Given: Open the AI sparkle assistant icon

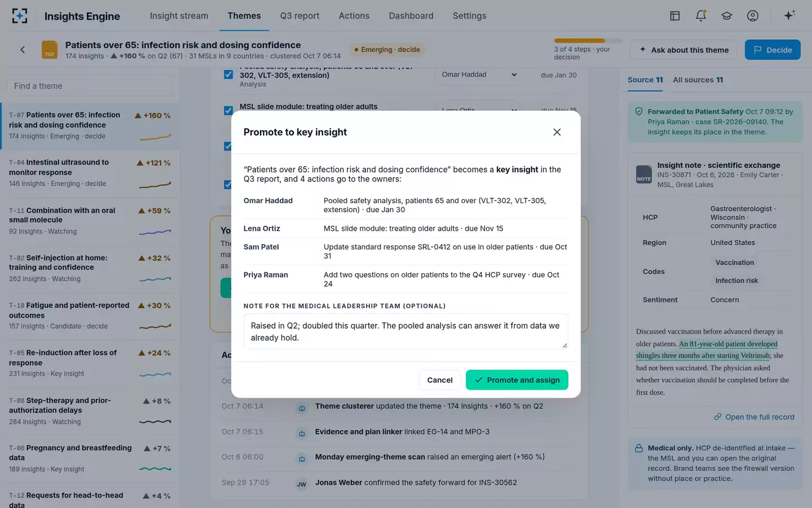Looking at the screenshot, I should [789, 15].
